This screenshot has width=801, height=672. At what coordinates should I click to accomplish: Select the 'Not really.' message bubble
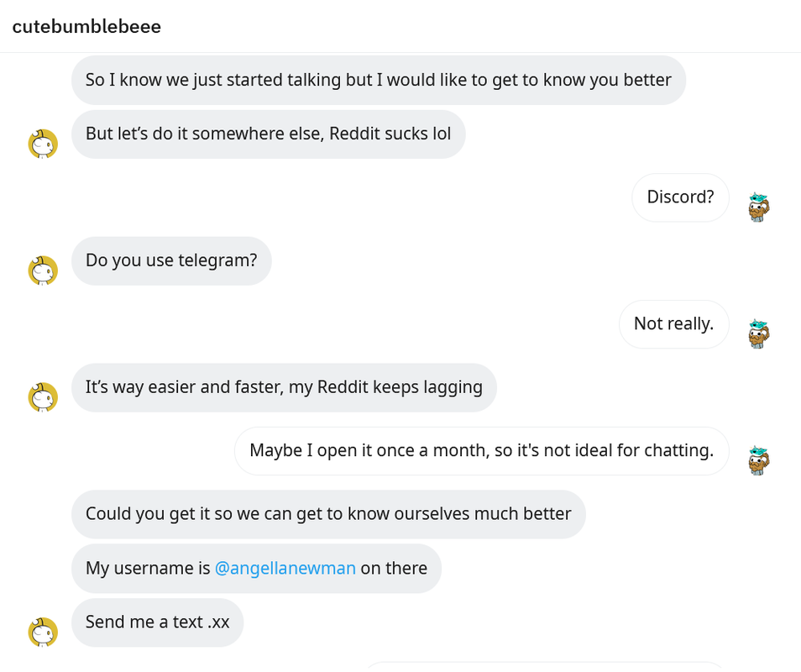[x=674, y=324]
